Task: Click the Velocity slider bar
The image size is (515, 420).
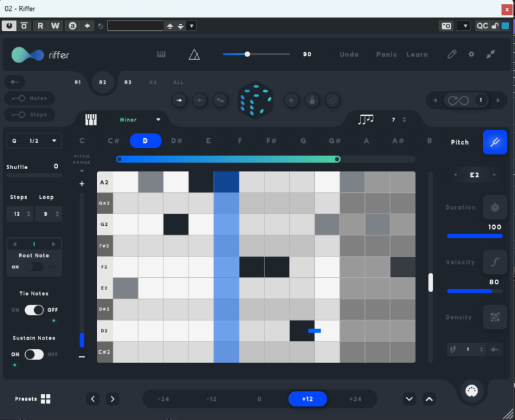Action: pyautogui.click(x=475, y=291)
